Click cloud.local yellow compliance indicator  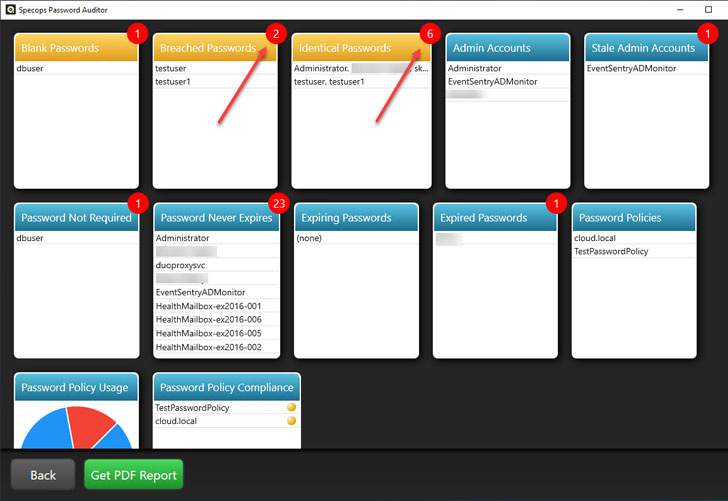pyautogui.click(x=291, y=421)
